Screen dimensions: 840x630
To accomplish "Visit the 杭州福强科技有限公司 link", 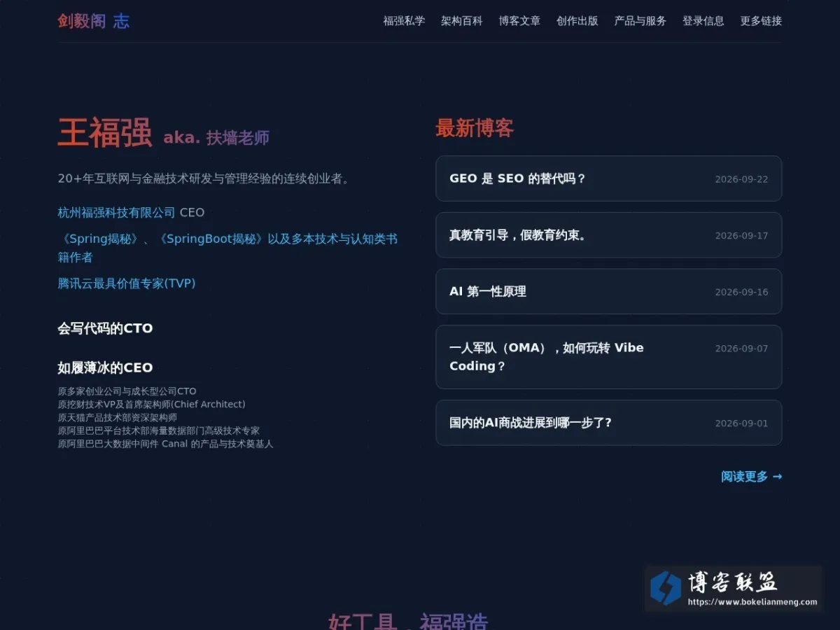I will pyautogui.click(x=116, y=212).
